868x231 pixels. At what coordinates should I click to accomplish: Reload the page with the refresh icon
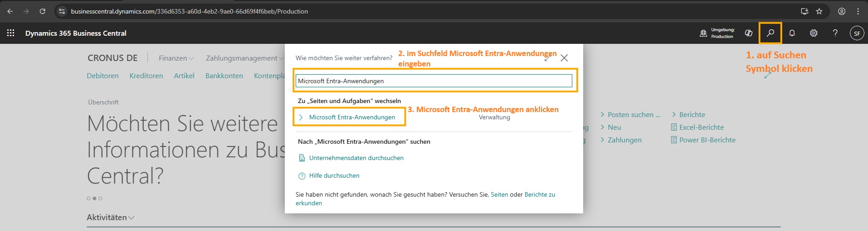[x=42, y=11]
